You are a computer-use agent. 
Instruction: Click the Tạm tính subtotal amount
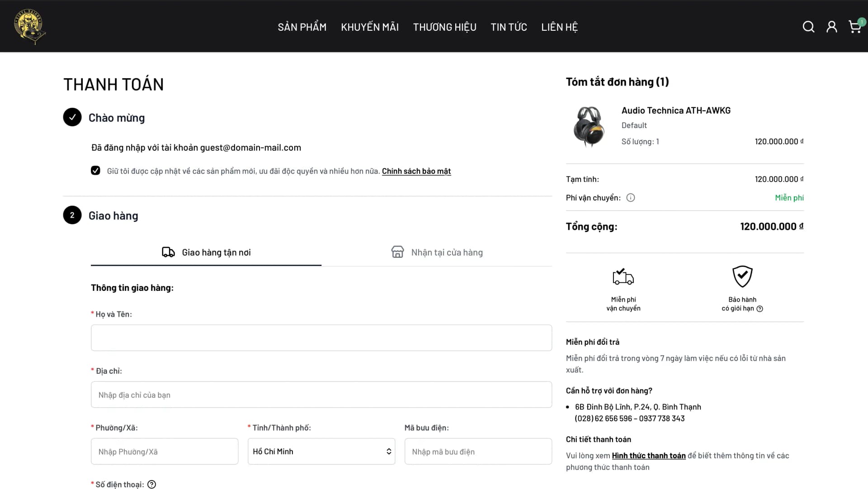pos(779,179)
